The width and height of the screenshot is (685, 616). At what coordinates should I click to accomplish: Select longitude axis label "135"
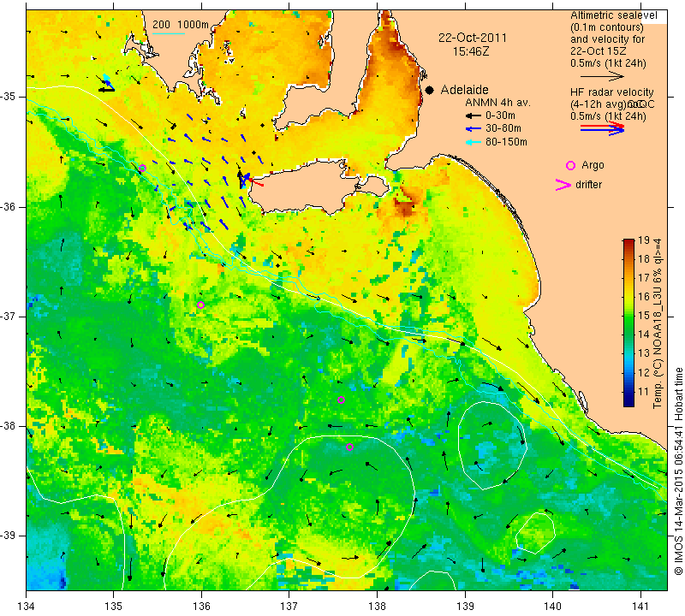tap(114, 607)
